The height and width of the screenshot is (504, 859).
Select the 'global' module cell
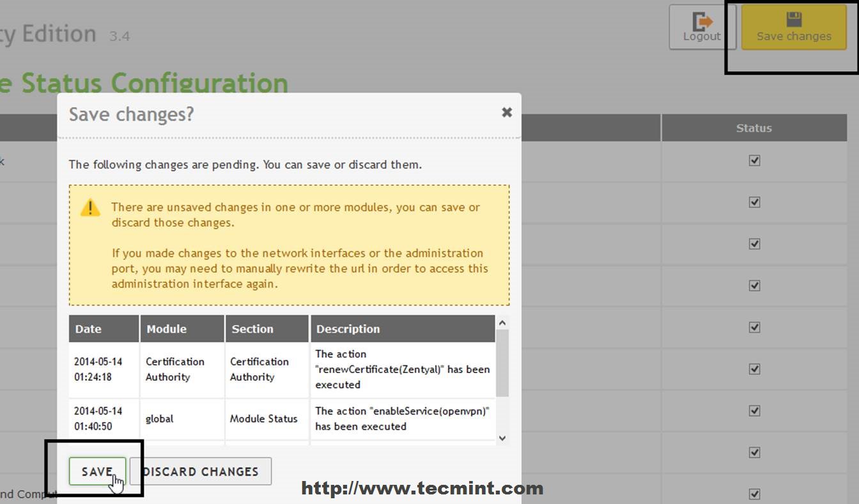(x=182, y=418)
